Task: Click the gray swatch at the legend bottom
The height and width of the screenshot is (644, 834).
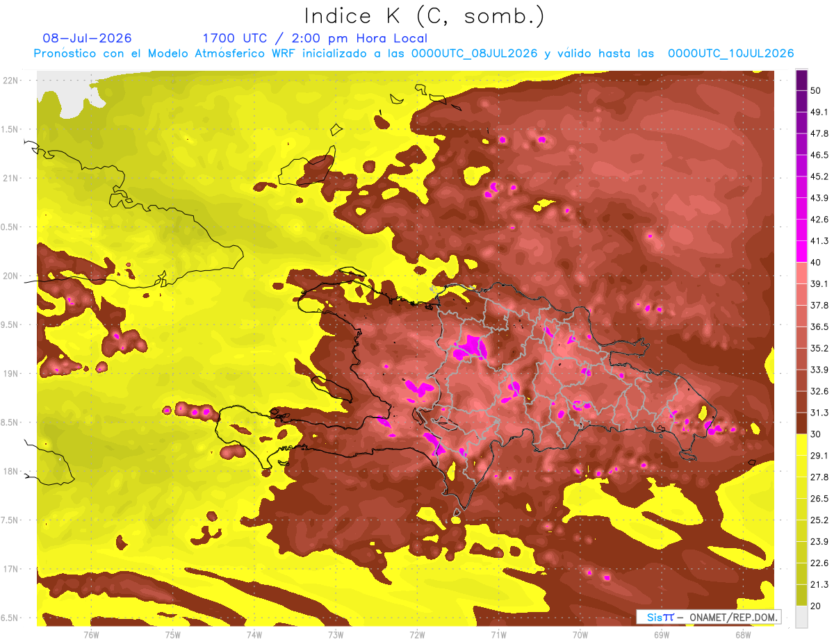Action: tap(801, 617)
